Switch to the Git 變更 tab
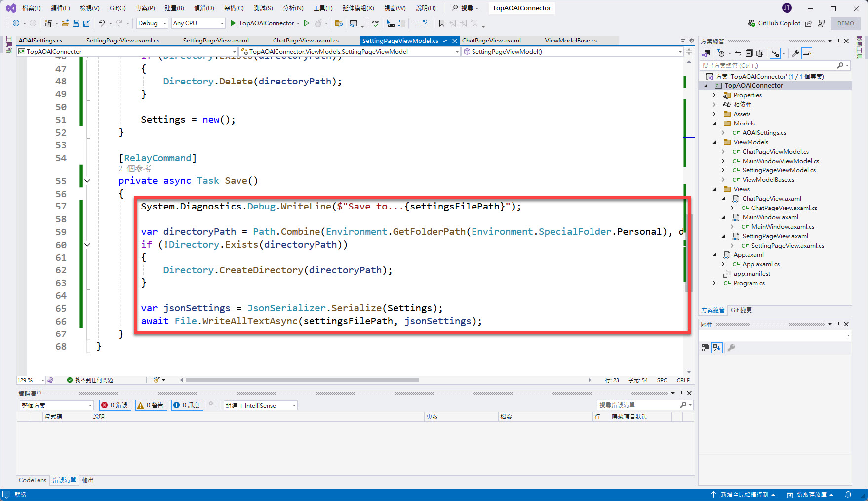 [x=741, y=310]
